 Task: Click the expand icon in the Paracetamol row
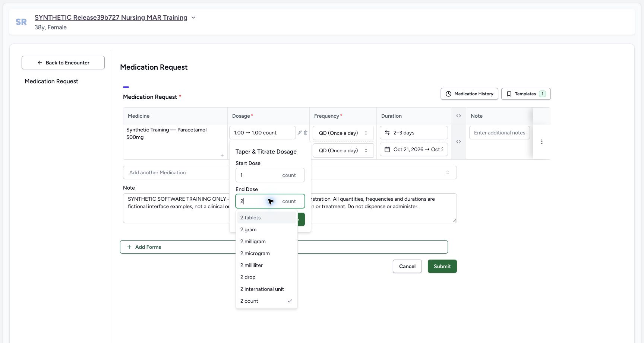click(x=458, y=142)
